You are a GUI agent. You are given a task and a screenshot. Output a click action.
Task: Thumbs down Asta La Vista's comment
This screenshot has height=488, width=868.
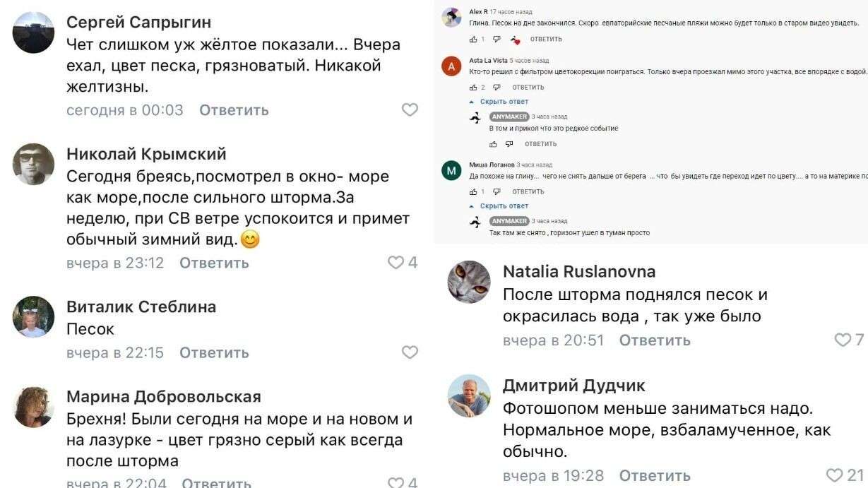click(x=497, y=87)
